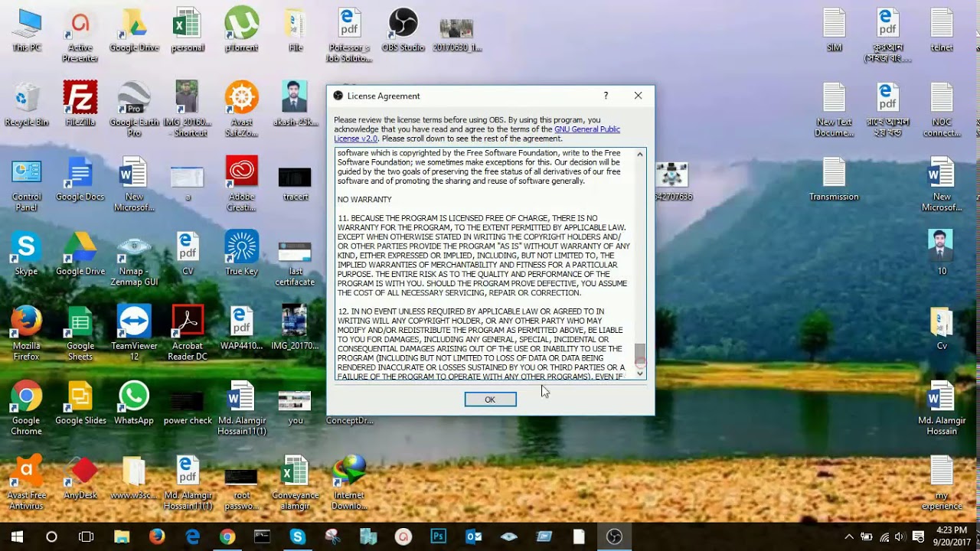Select the "personal" Excel file icon
The image size is (980, 551).
coord(188,31)
